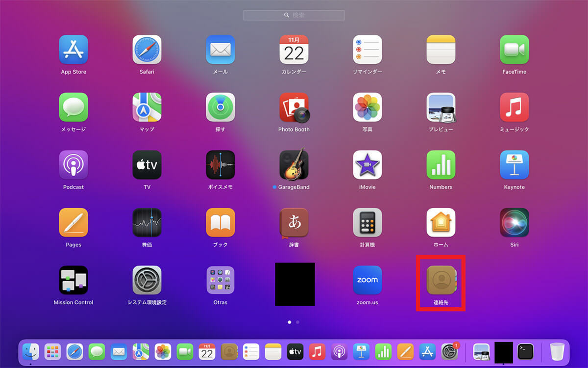
Task: Open Reminders from the Dock
Action: point(251,351)
